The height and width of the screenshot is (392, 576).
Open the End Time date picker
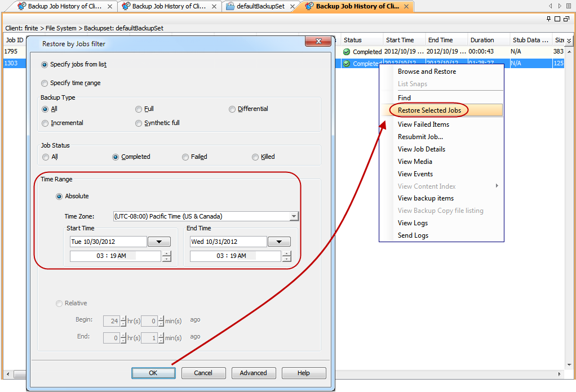click(279, 242)
